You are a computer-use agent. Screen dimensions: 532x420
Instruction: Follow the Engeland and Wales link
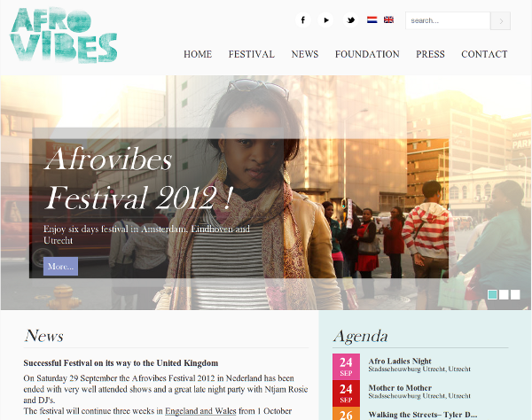[x=200, y=411]
